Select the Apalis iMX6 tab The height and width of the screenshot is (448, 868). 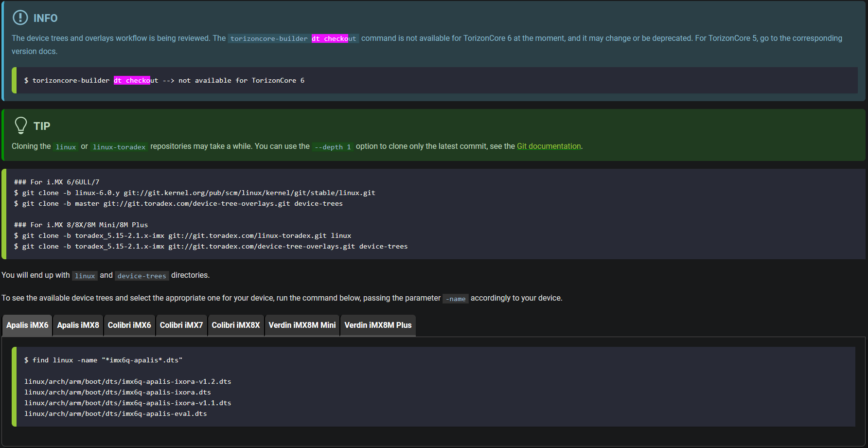(27, 325)
